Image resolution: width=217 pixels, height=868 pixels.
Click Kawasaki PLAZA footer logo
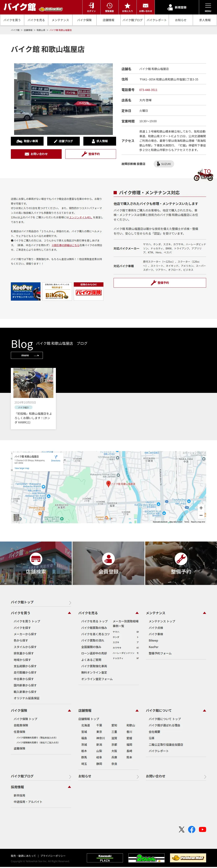pyautogui.click(x=105, y=858)
